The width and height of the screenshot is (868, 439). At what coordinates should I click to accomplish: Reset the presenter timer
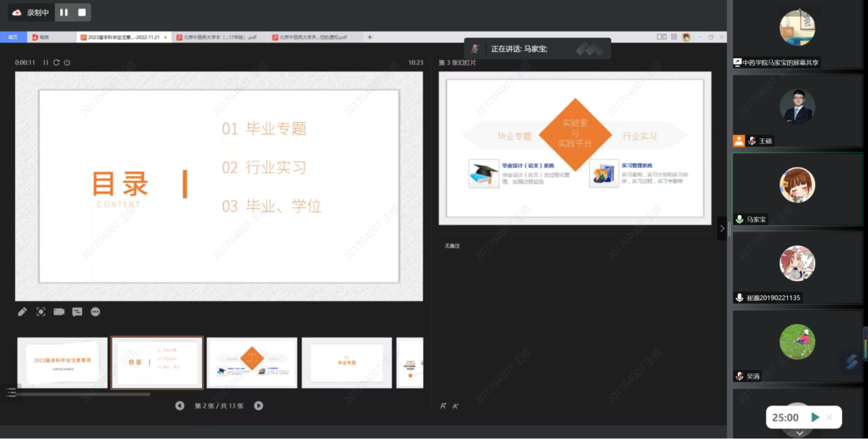click(56, 63)
